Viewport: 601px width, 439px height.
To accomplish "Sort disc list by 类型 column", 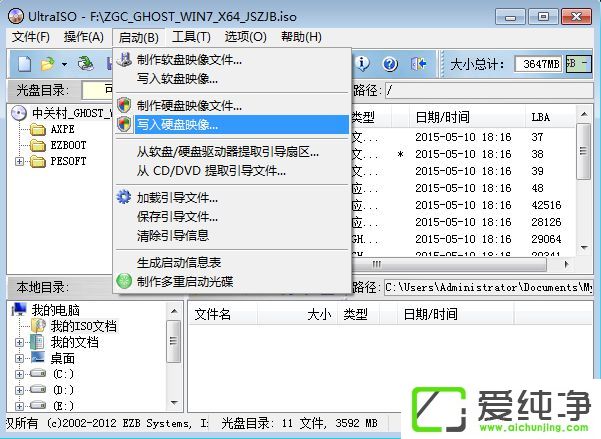I will (x=371, y=117).
